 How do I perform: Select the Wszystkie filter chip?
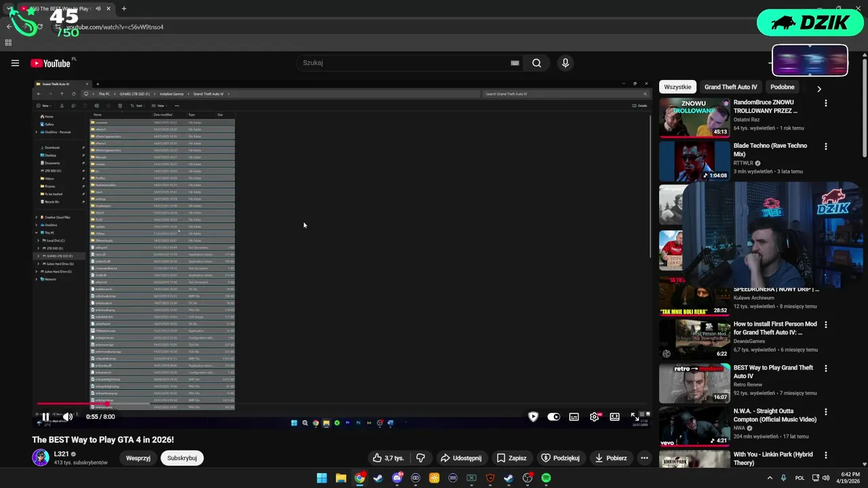(x=677, y=87)
